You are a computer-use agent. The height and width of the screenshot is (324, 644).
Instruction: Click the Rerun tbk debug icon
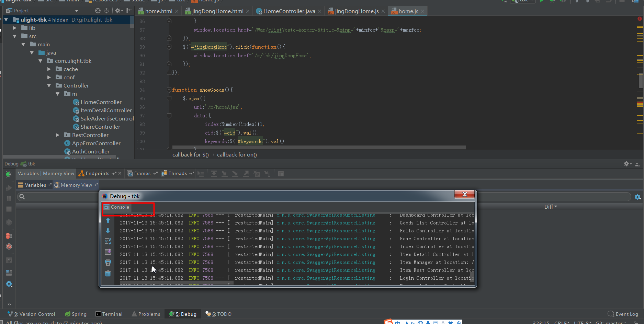9,174
